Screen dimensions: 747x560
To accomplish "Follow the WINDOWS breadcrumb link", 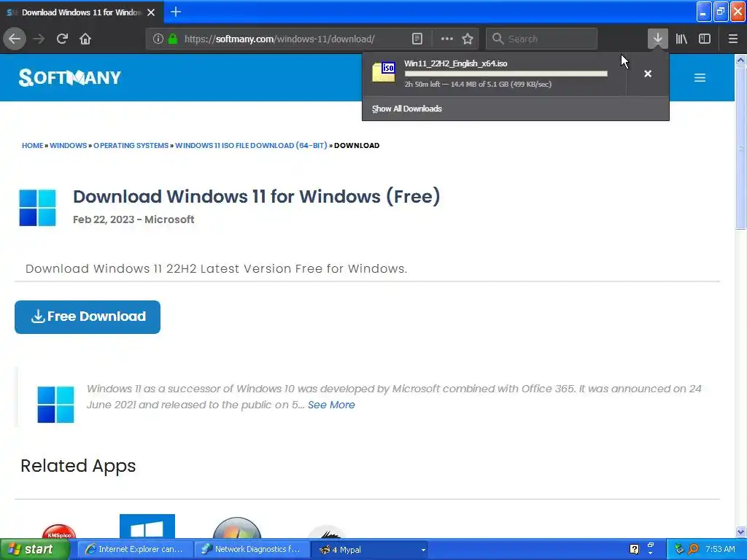I will tap(68, 145).
